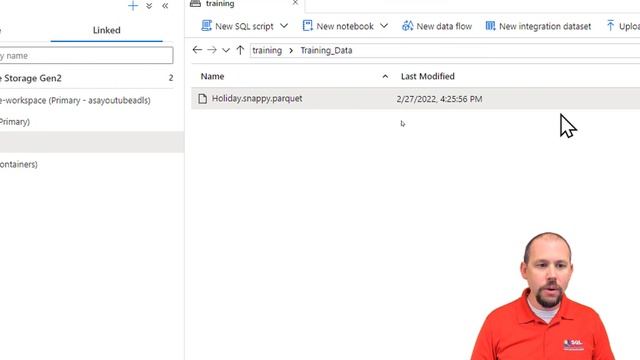Click the New data flow label
The height and width of the screenshot is (360, 640).
click(444, 26)
